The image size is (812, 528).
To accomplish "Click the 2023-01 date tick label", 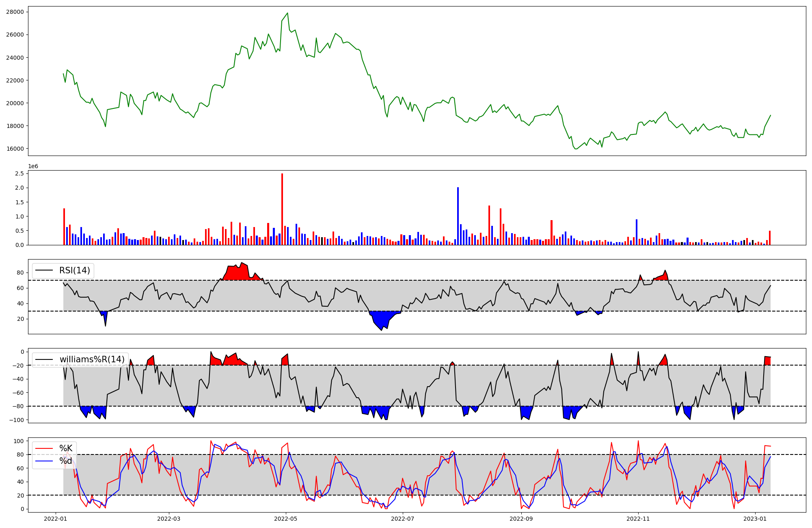I will tap(755, 519).
